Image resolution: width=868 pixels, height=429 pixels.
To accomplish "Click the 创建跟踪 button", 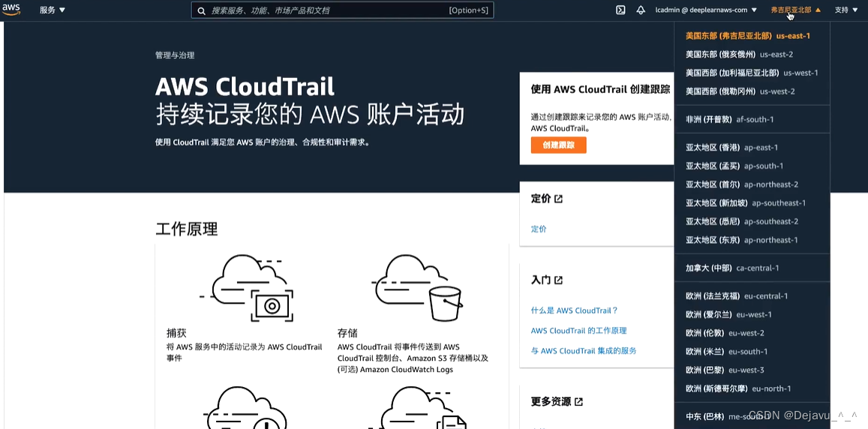I will pyautogui.click(x=558, y=145).
